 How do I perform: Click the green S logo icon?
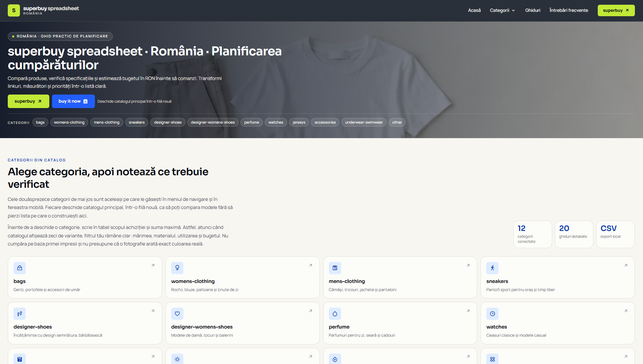(14, 10)
